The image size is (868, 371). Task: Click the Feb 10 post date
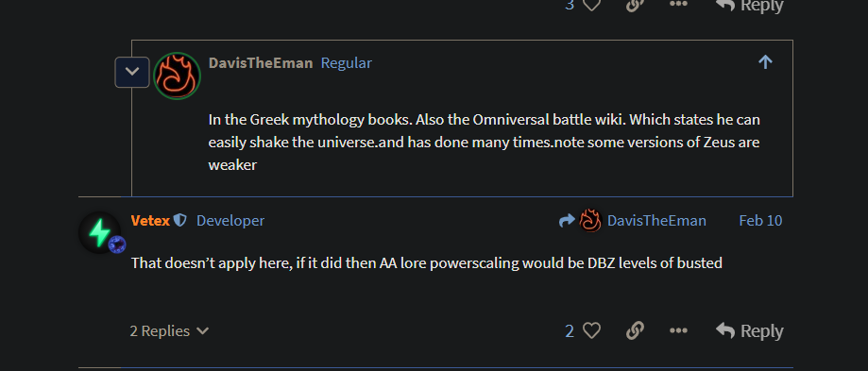click(x=760, y=221)
